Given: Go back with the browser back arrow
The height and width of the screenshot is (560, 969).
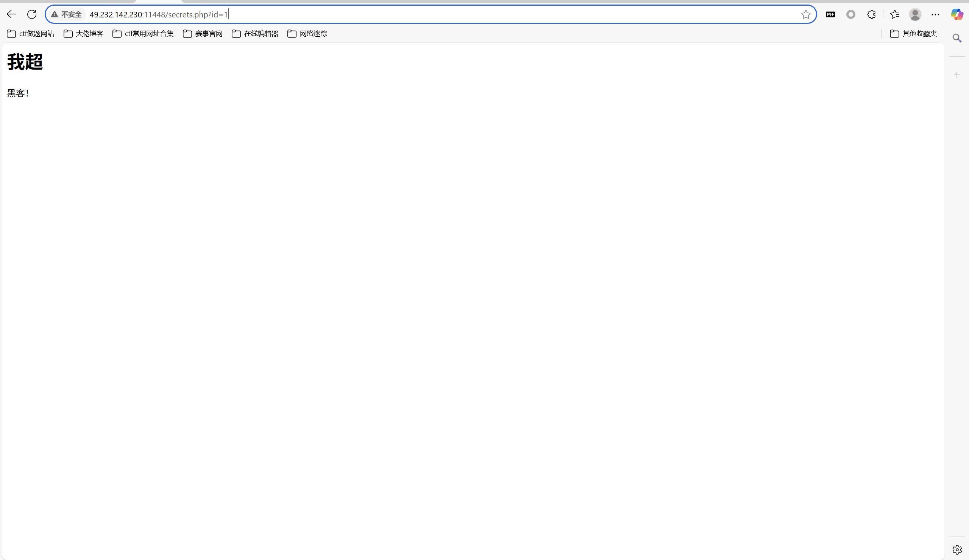Looking at the screenshot, I should coord(11,15).
